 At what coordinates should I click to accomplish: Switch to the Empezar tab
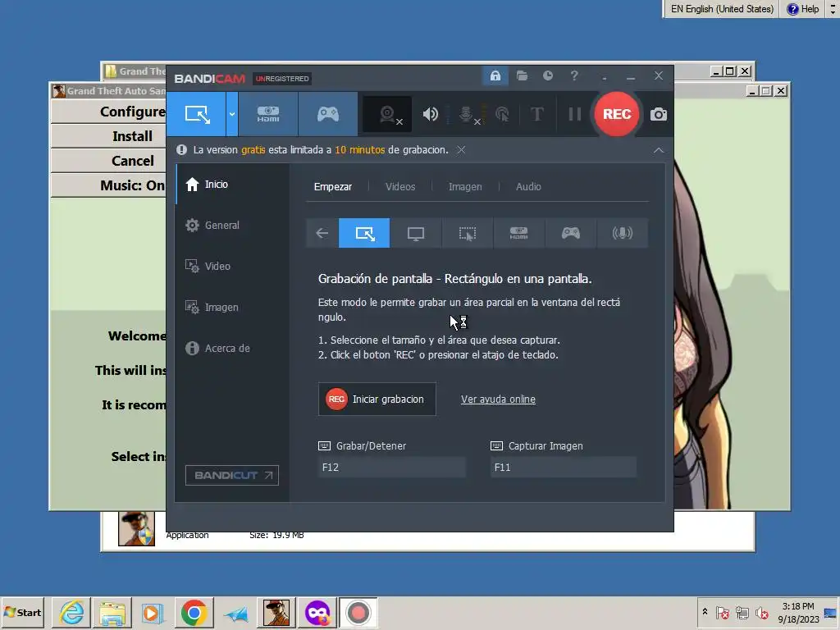coord(333,187)
